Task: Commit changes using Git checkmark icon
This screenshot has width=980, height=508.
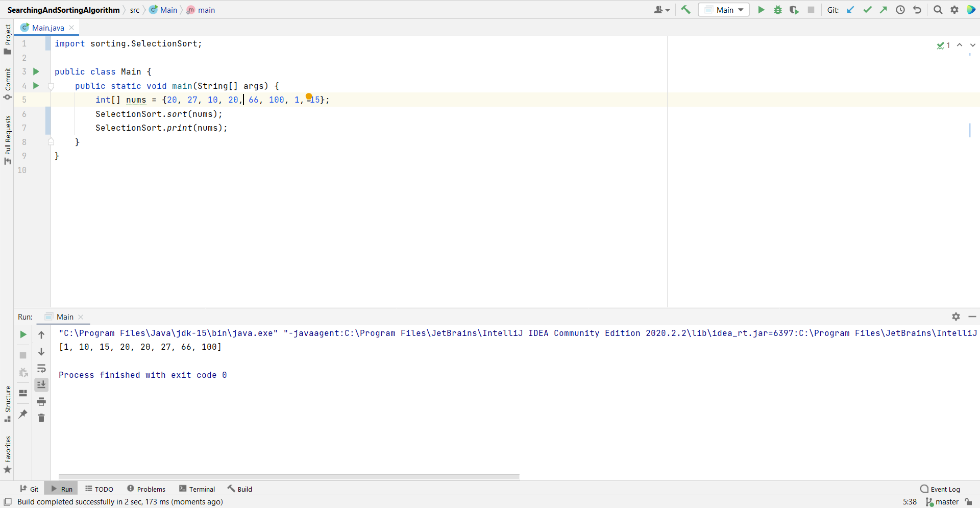Action: click(x=867, y=10)
